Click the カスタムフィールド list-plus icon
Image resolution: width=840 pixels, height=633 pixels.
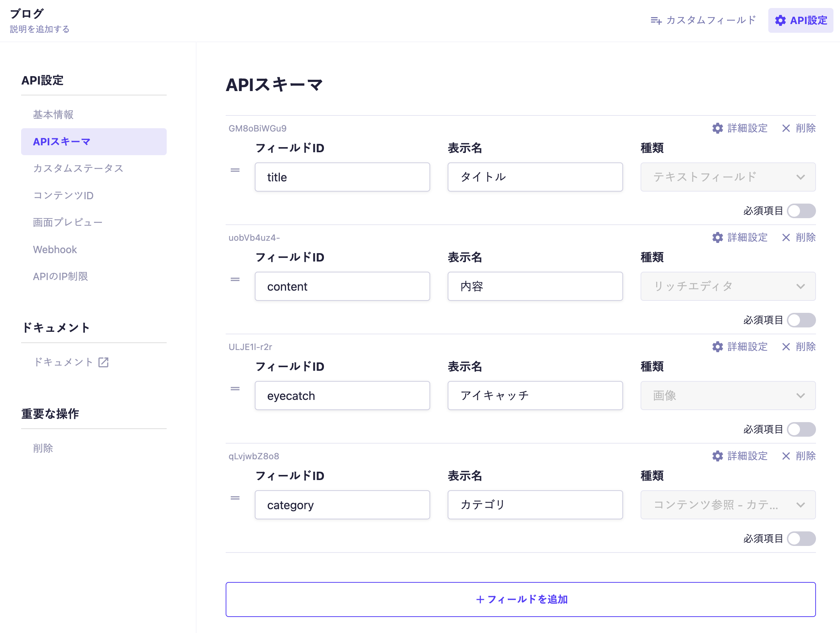click(656, 20)
